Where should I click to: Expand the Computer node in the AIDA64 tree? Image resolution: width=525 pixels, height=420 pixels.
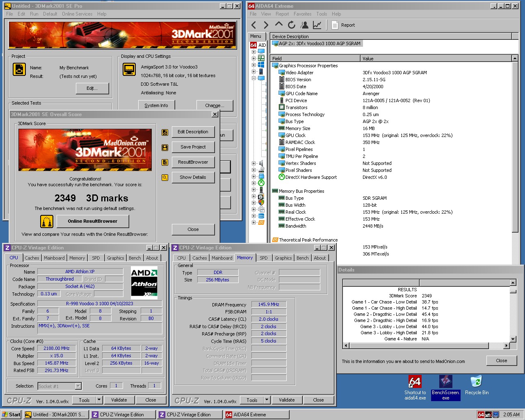tap(253, 52)
